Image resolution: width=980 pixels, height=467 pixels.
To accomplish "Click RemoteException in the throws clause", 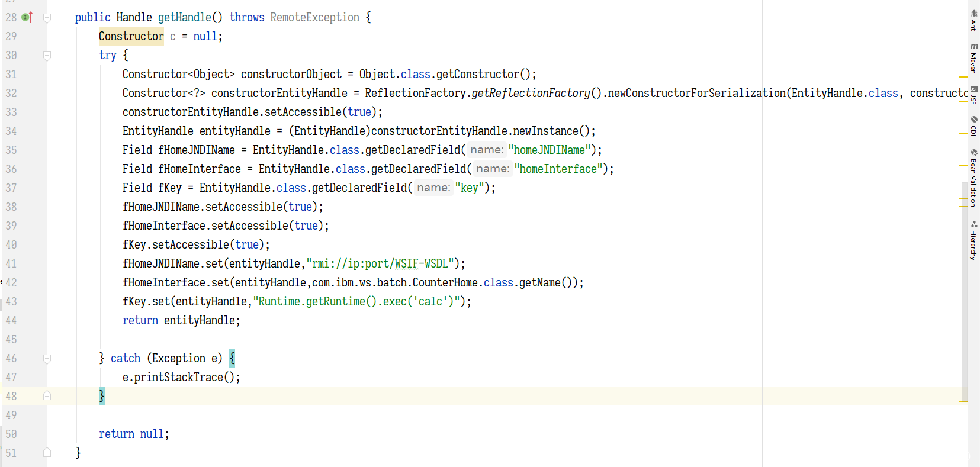I will coord(315,17).
